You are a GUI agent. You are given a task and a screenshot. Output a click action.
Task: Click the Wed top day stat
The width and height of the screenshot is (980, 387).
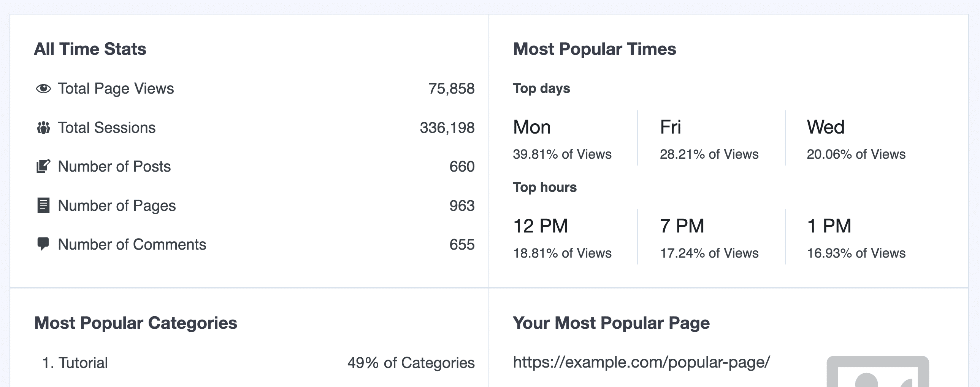826,127
